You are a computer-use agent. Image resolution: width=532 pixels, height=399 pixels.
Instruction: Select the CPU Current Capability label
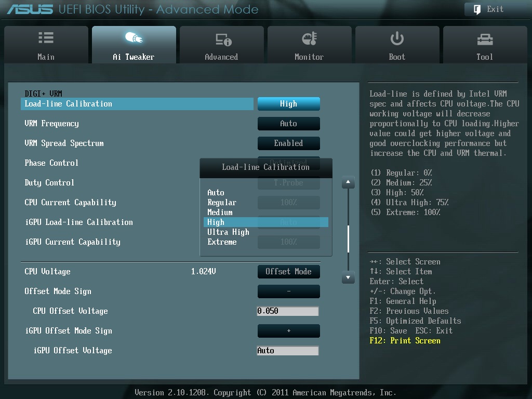tap(70, 202)
